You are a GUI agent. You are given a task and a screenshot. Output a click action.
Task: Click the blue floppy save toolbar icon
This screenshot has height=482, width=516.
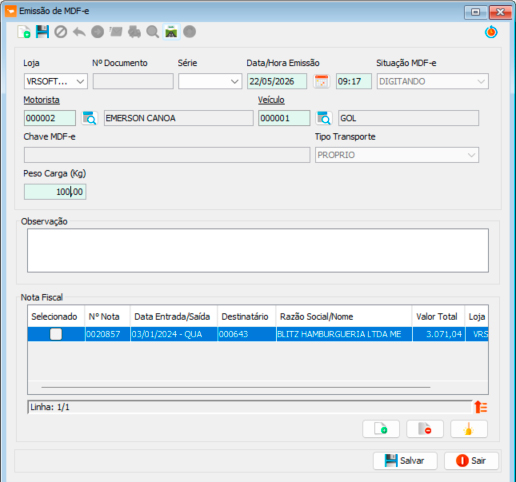pyautogui.click(x=42, y=32)
